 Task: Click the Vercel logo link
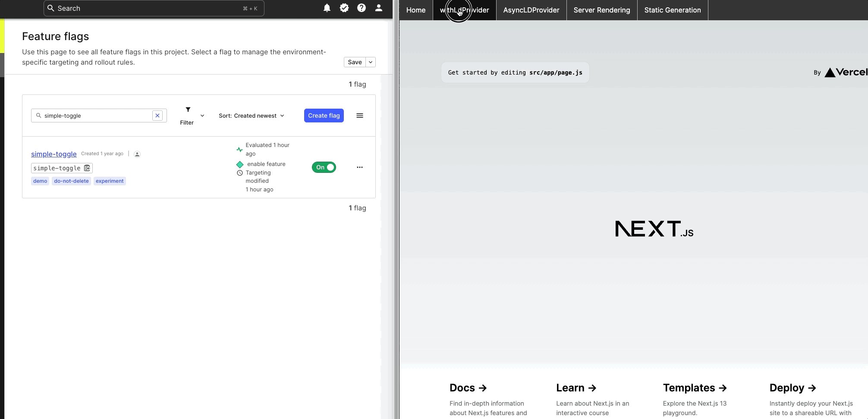point(846,72)
